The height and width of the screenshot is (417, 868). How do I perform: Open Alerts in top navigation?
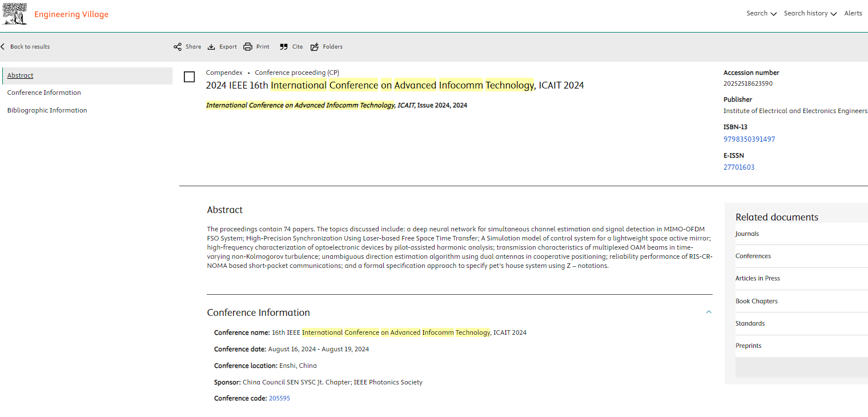[853, 14]
